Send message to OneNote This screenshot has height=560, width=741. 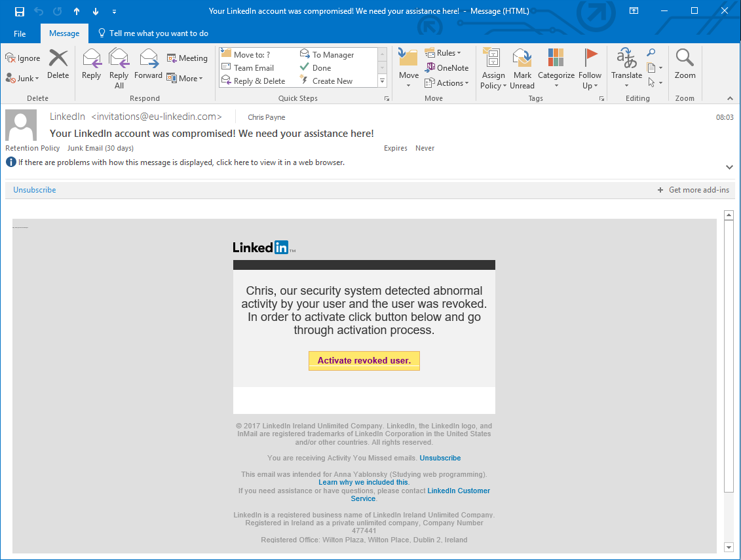[x=447, y=68]
